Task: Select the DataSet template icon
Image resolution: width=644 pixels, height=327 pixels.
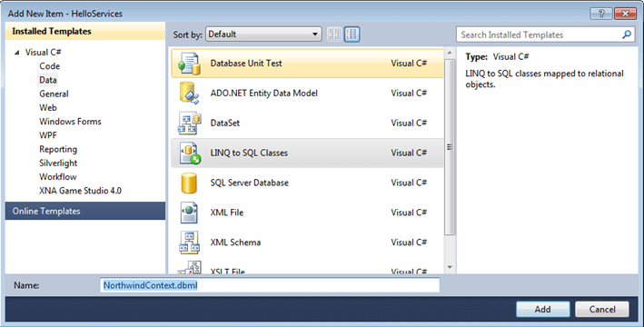Action: pos(189,124)
